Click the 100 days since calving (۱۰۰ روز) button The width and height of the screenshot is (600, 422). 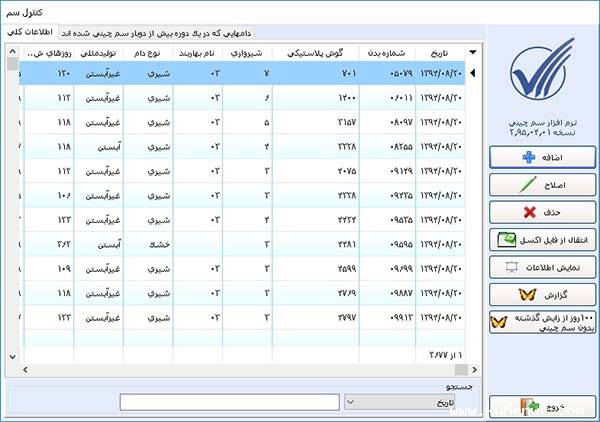[x=542, y=322]
